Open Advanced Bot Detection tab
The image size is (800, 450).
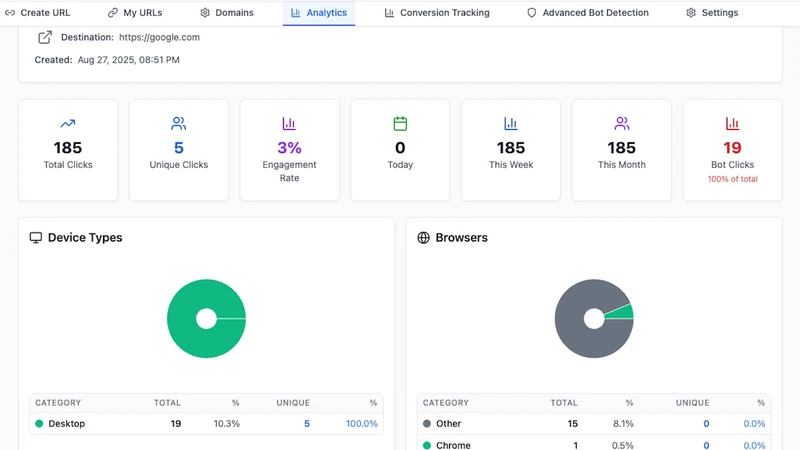click(588, 13)
